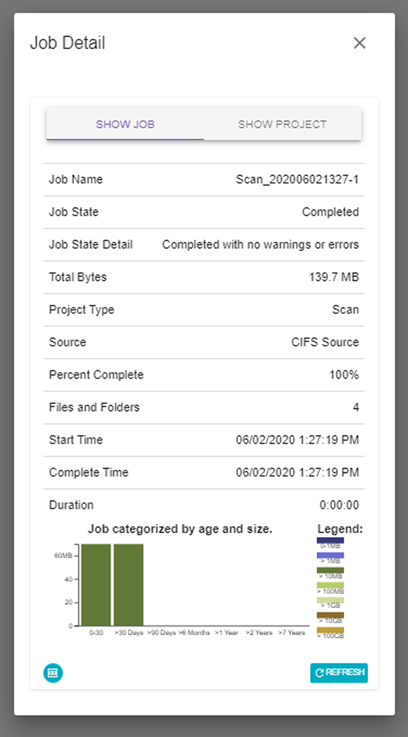Switch to the Show Project tab

point(282,125)
